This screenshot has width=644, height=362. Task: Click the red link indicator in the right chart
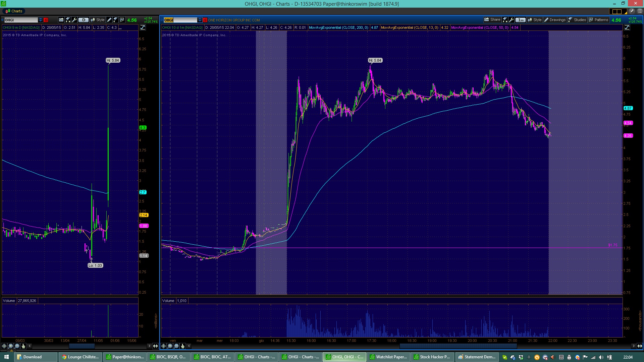(x=205, y=20)
